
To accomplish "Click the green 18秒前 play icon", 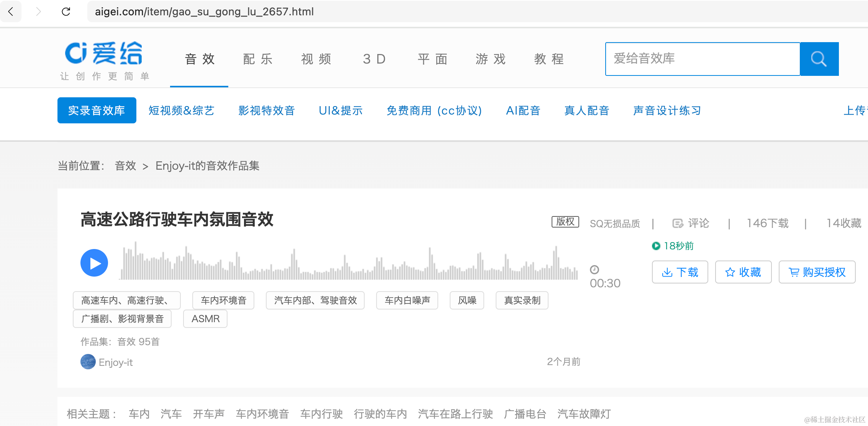I will pos(656,246).
